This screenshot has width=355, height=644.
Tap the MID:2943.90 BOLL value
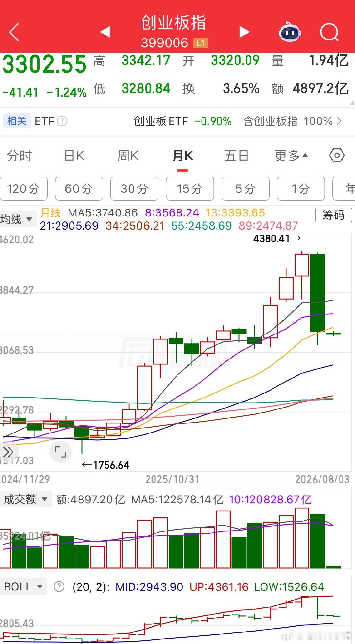[149, 587]
